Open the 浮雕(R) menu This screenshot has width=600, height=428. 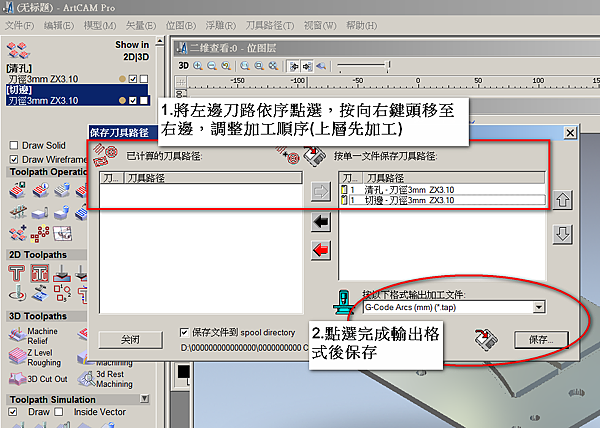point(221,26)
